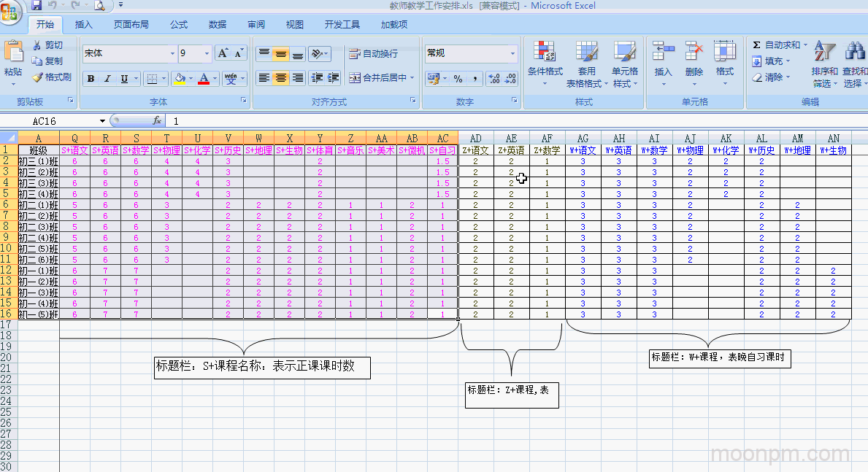Click the 自动求和 AutoSum button
The height and width of the screenshot is (472, 868).
click(777, 45)
